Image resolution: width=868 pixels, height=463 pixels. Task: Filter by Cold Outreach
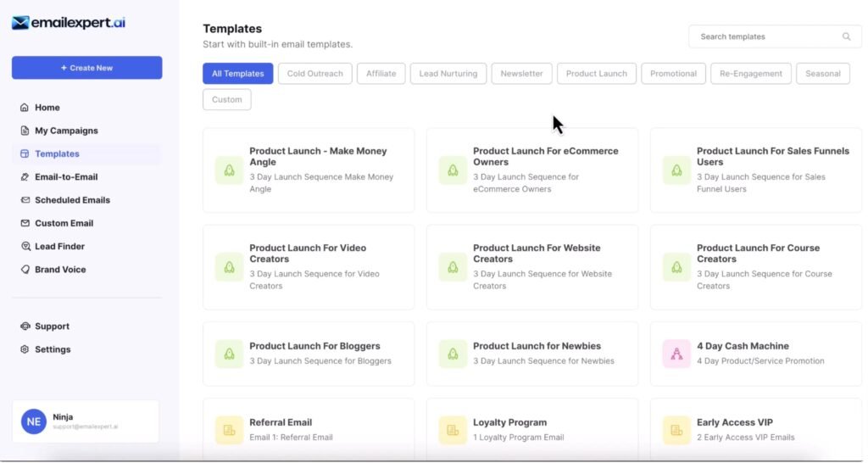[315, 74]
